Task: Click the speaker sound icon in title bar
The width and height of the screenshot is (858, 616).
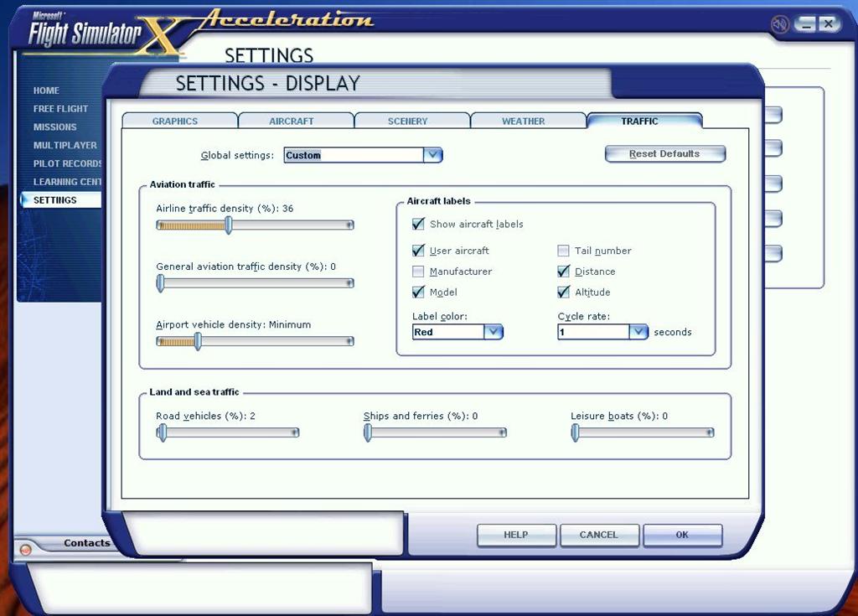Action: (780, 24)
